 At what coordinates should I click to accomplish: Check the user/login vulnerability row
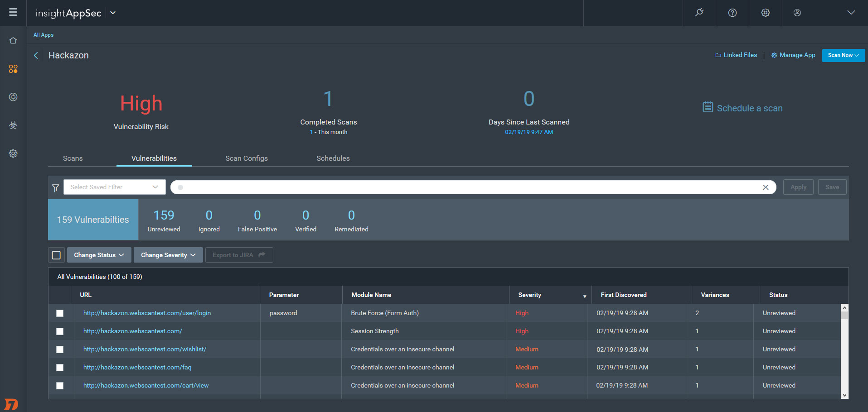[x=60, y=313]
